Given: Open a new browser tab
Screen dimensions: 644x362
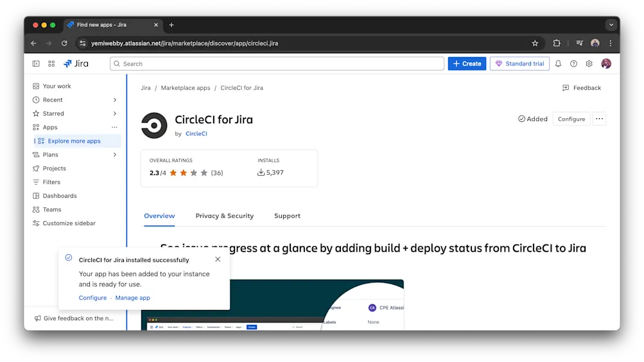Looking at the screenshot, I should coord(171,25).
